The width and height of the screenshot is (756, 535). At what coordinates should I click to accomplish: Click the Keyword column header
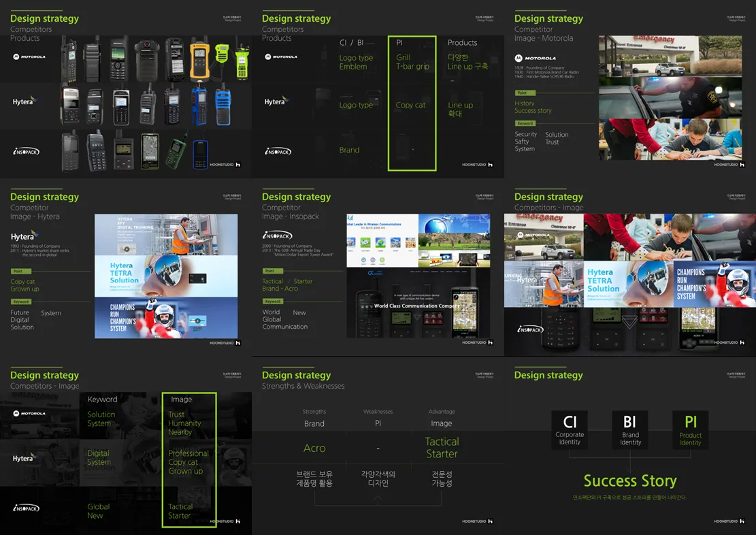(102, 400)
